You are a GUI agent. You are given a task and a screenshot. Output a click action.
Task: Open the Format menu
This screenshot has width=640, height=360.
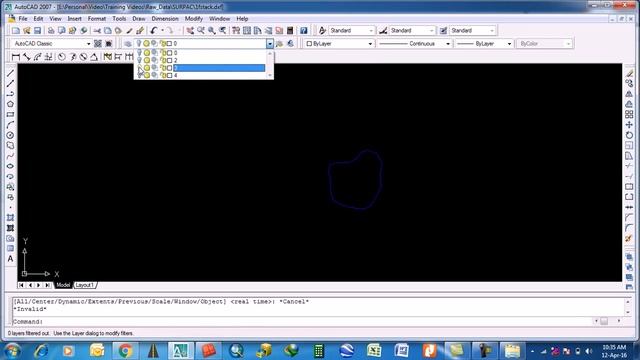click(x=97, y=19)
